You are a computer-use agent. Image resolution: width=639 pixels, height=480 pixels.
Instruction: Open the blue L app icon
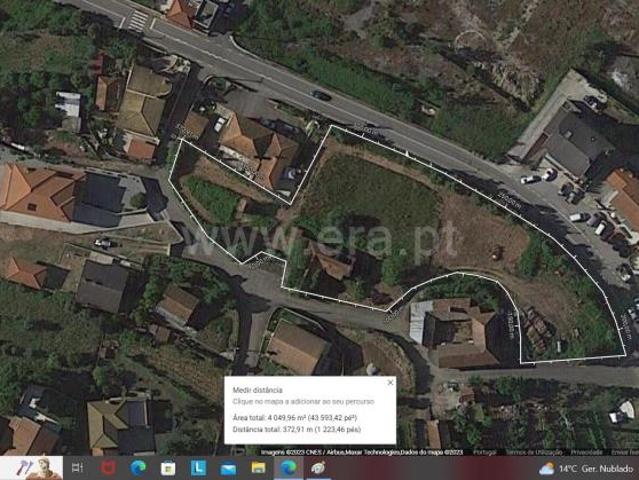pos(198,468)
